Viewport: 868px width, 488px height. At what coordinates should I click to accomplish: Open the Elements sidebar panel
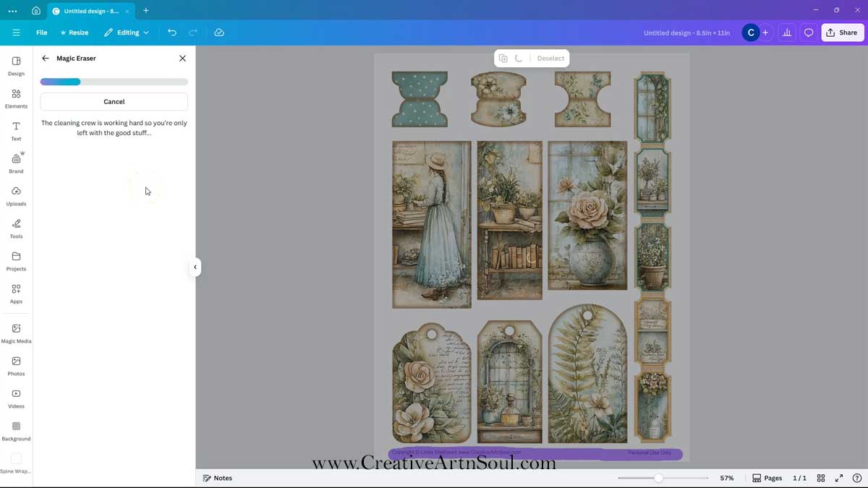(x=16, y=98)
